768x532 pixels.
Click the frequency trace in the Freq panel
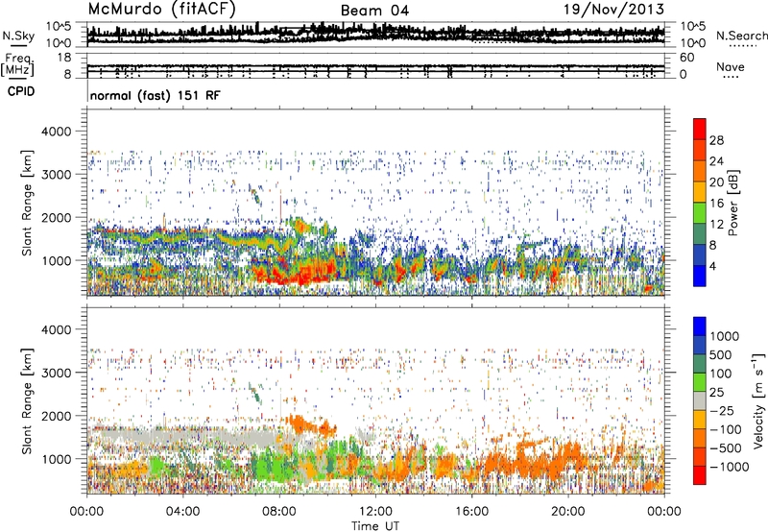coord(375,66)
